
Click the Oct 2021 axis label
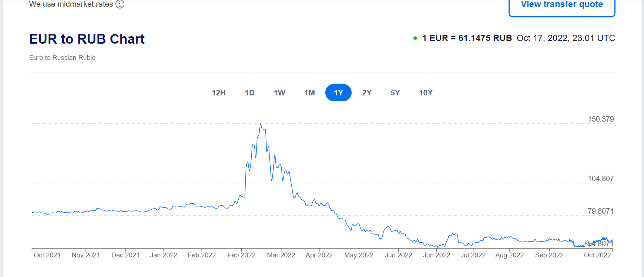pos(47,255)
